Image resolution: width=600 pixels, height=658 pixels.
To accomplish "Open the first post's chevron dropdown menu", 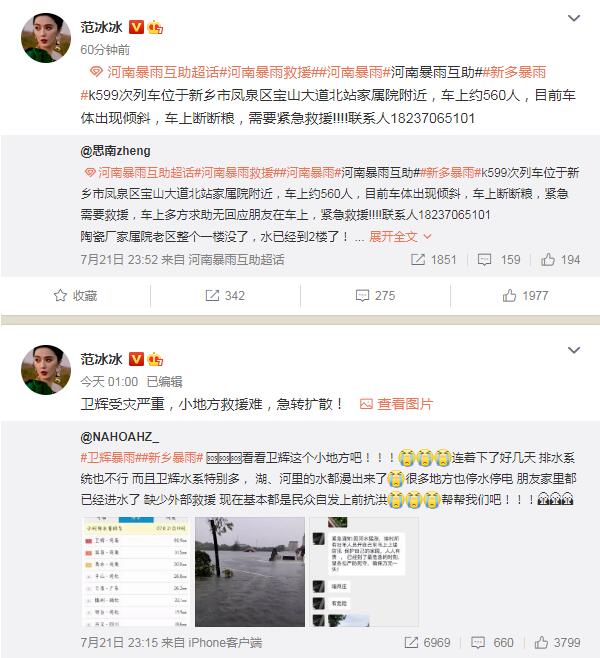I will [574, 18].
